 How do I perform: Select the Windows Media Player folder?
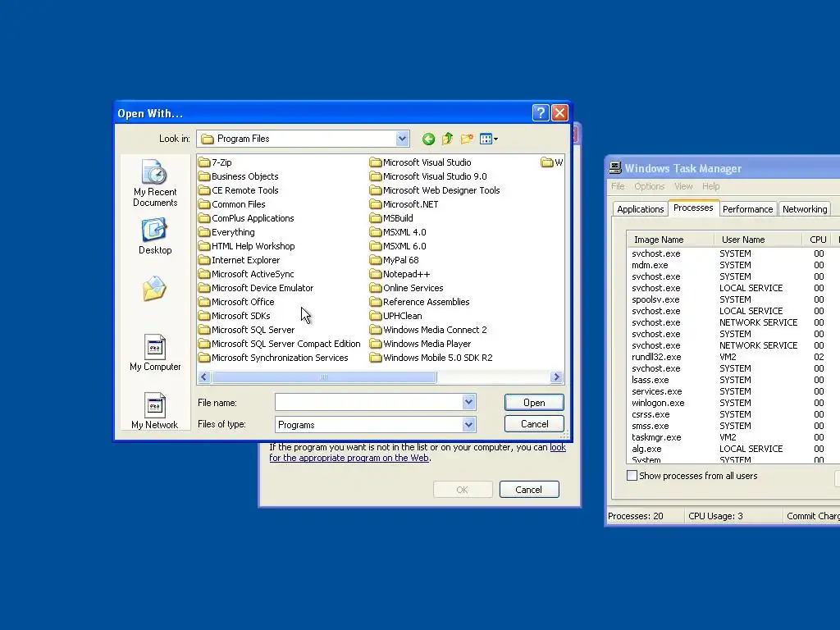tap(421, 344)
